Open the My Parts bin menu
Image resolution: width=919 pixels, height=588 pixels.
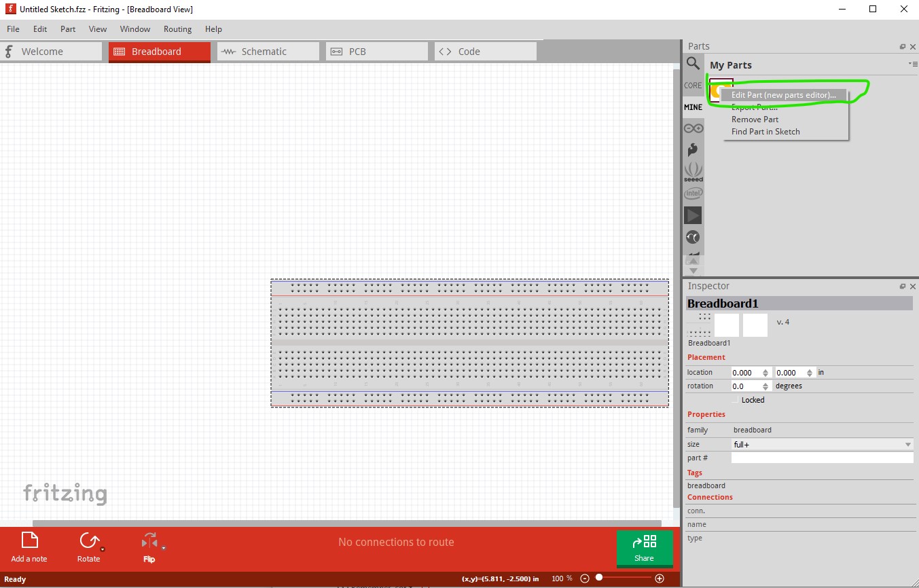pos(913,62)
